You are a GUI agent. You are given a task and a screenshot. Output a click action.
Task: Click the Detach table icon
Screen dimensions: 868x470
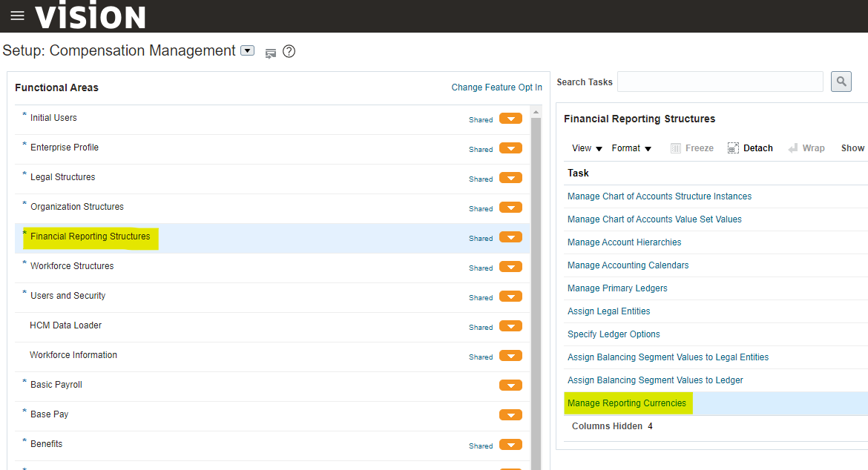(x=734, y=148)
